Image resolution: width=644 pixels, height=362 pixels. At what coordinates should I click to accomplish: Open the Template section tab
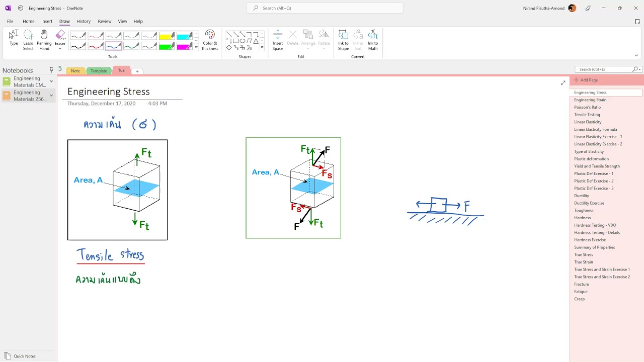(x=99, y=71)
